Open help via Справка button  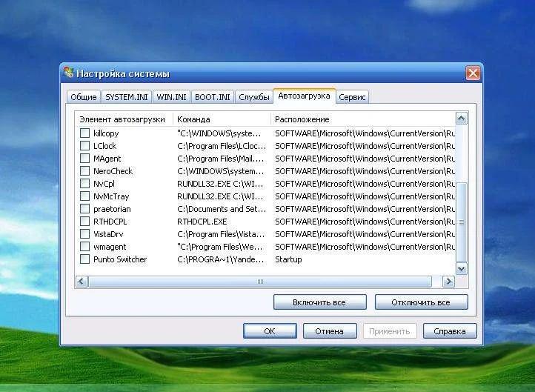click(450, 331)
